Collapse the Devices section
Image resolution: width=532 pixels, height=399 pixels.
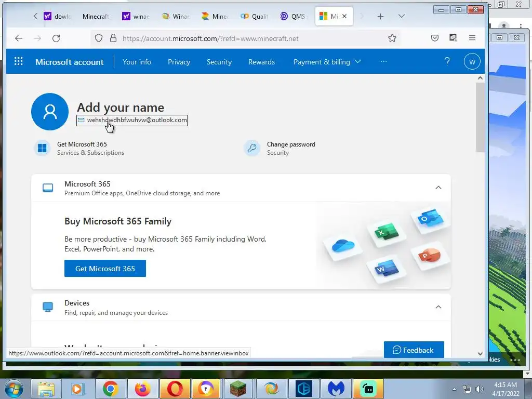pyautogui.click(x=438, y=307)
